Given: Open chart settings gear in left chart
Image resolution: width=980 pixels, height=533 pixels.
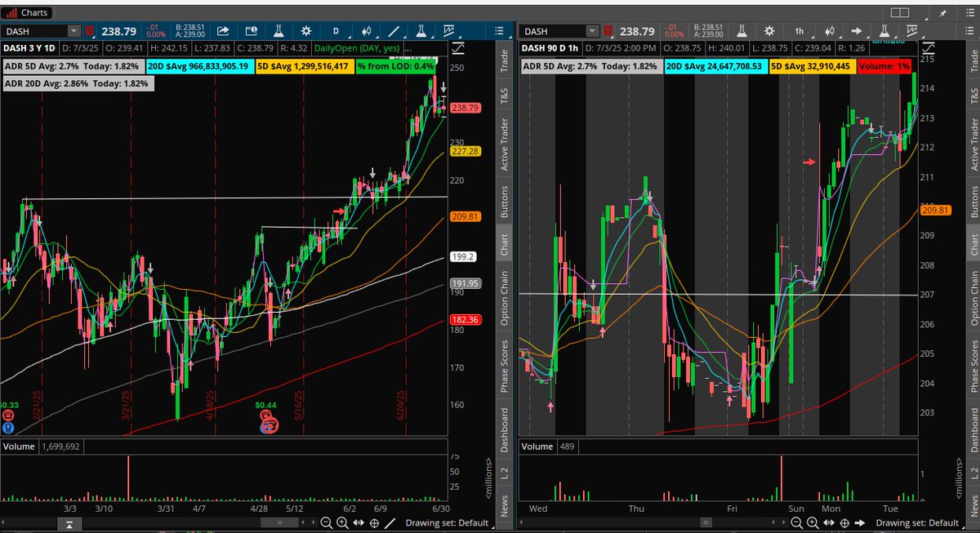Looking at the screenshot, I should coord(305,32).
